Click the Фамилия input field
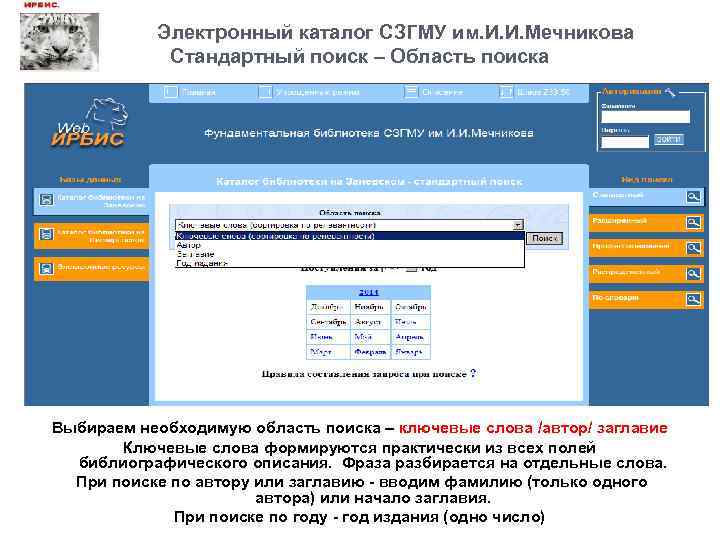720x540 pixels. click(646, 117)
